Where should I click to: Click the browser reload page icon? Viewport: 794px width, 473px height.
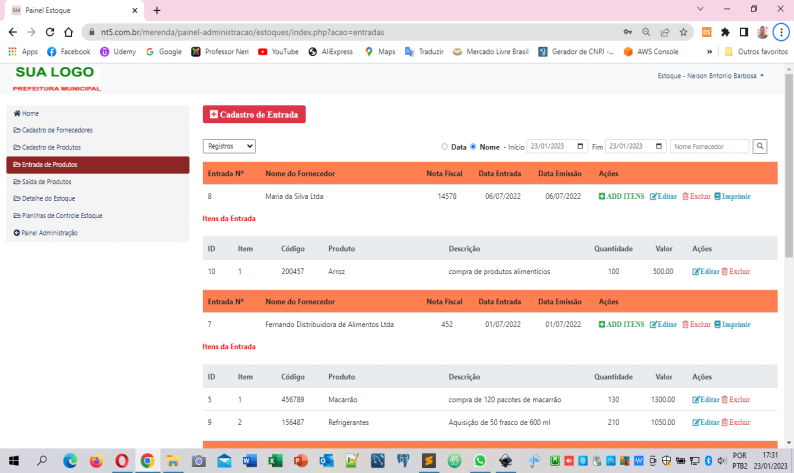(x=50, y=32)
